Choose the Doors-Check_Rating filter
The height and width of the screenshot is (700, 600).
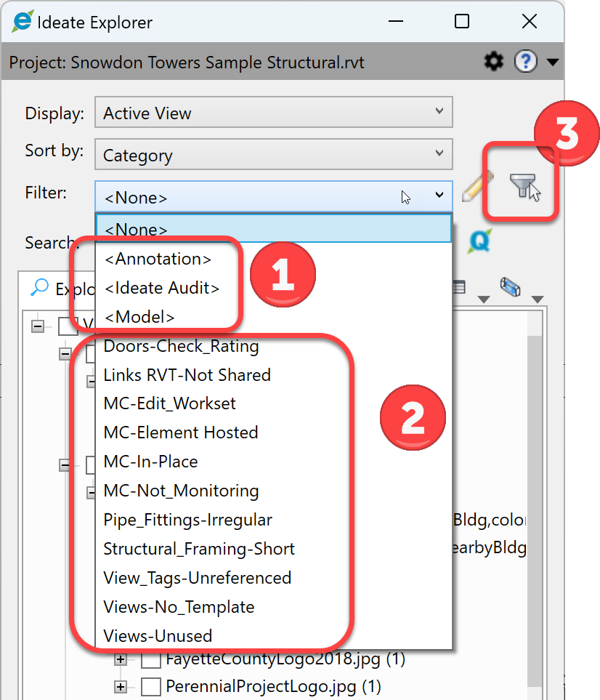coord(274,346)
